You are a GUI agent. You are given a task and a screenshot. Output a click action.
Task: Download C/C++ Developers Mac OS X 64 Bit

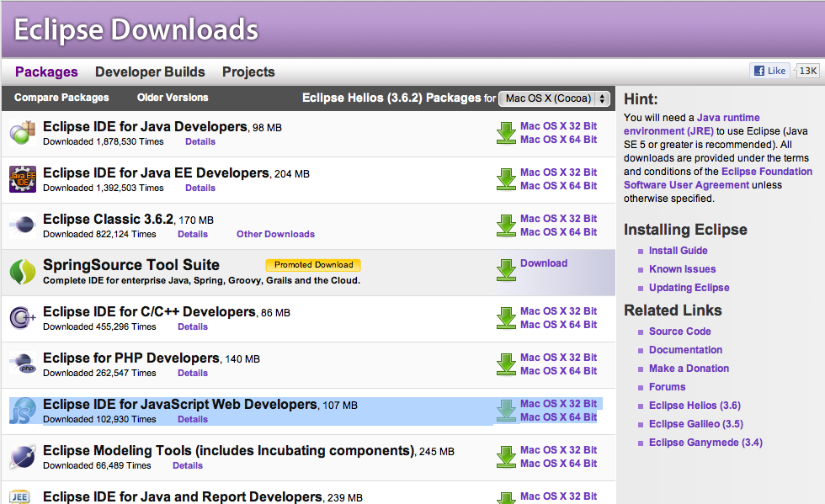tap(558, 325)
